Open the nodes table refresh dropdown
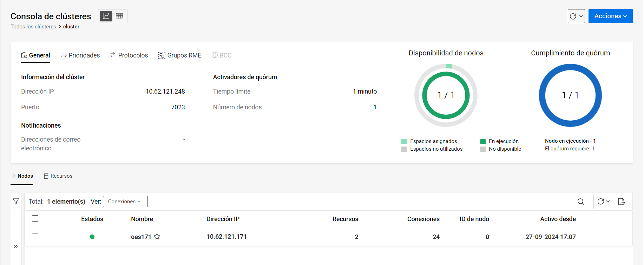Image resolution: width=644 pixels, height=265 pixels. point(604,202)
